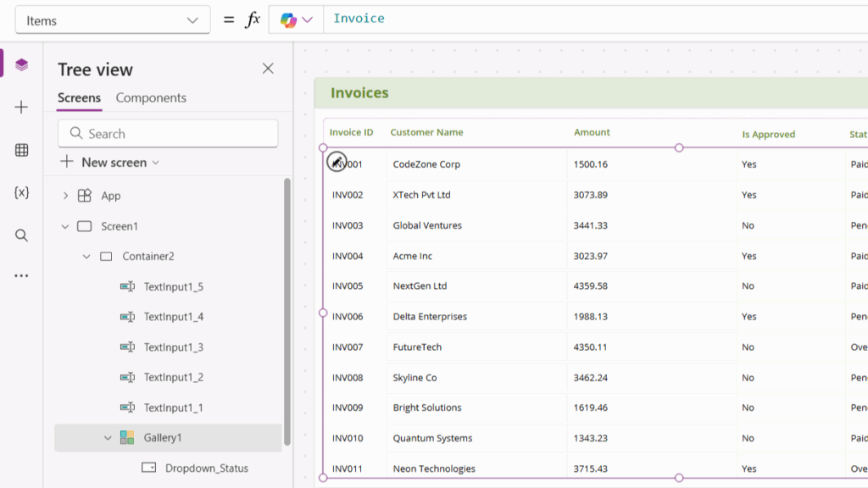Click the INV004 cell
Viewport: 868px width, 488px height.
348,256
